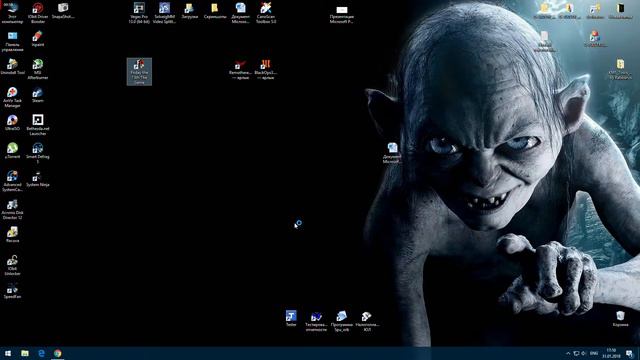Open the Action Center notifications
Image resolution: width=640 pixels, height=360 pixels.
pyautogui.click(x=630, y=353)
